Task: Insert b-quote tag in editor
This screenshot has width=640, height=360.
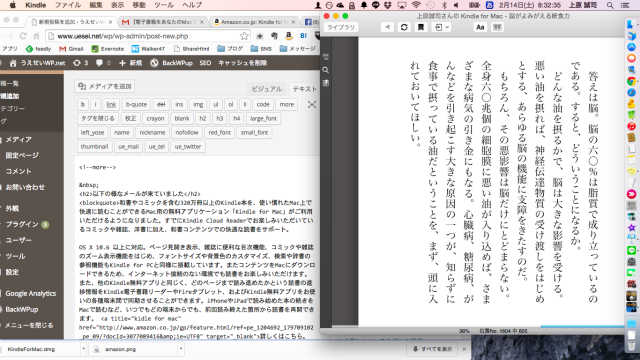Action: pos(136,104)
